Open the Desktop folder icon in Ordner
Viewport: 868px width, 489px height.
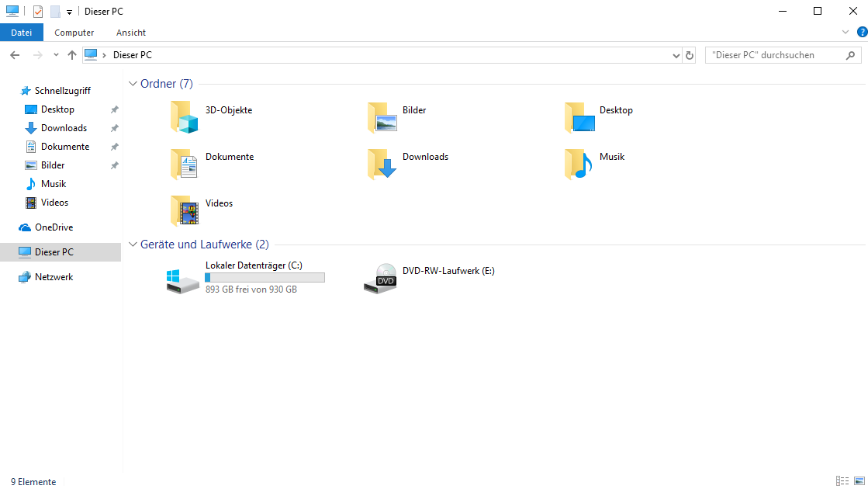pyautogui.click(x=579, y=117)
